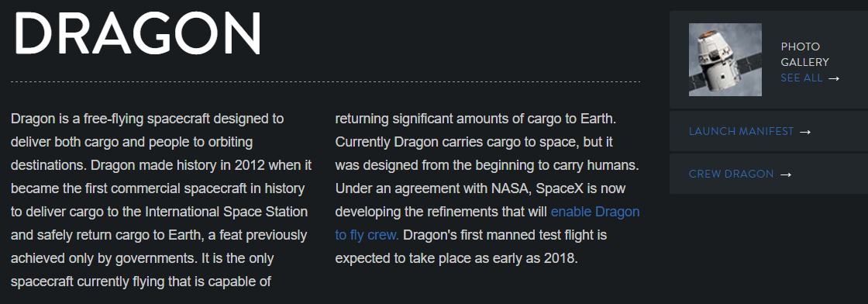
Task: Click the word SpaceX in the paragraph
Action: pos(560,188)
